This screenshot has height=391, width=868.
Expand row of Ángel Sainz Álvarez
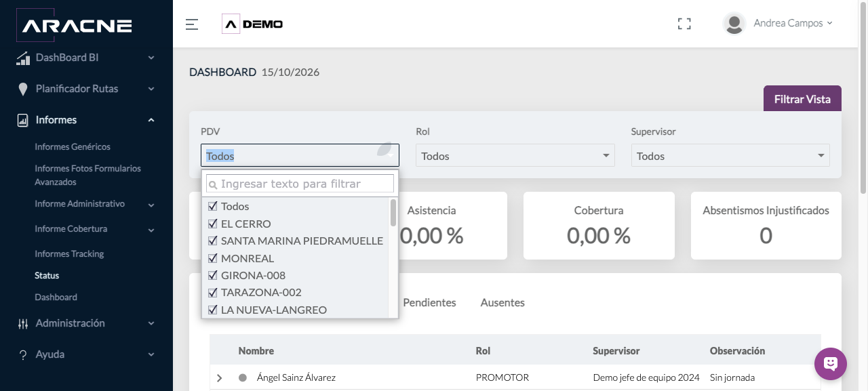pos(219,378)
